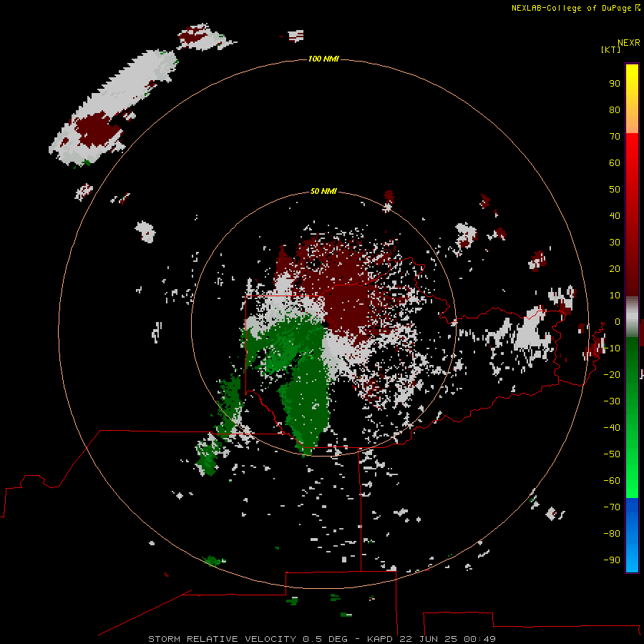Pick the bright green segment near -60
This screenshot has width=644, height=644.
pos(632,481)
